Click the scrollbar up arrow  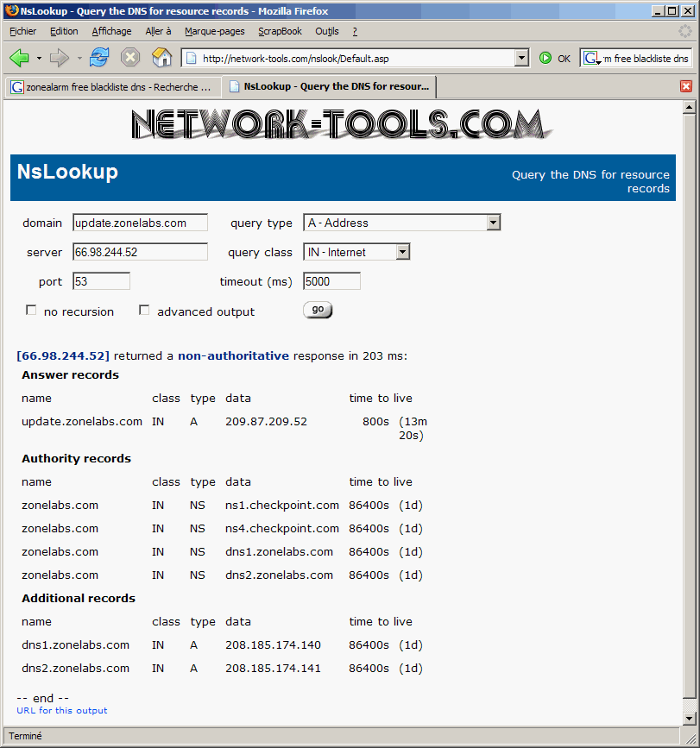689,107
